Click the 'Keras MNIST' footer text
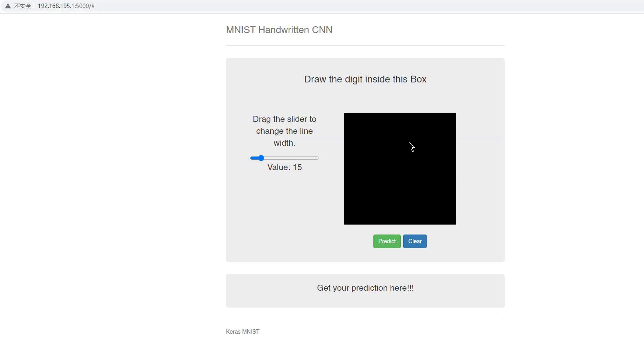 point(243,332)
